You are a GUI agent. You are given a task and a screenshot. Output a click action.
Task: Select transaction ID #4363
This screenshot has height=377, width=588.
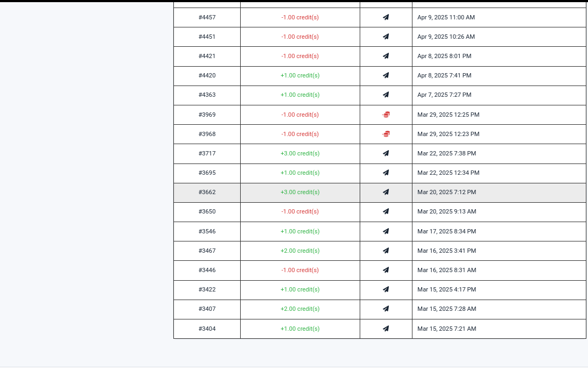point(207,95)
